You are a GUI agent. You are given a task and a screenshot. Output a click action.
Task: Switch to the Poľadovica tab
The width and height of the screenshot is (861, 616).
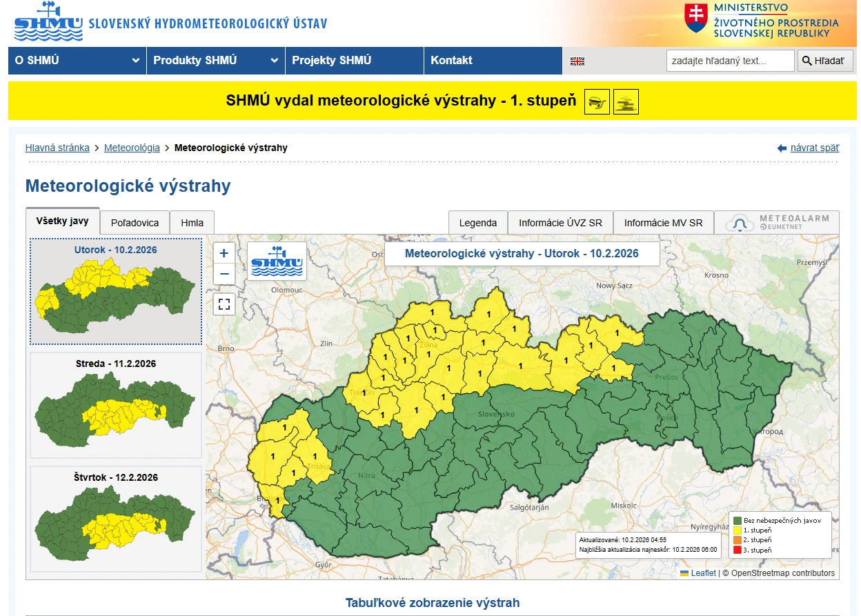point(135,223)
